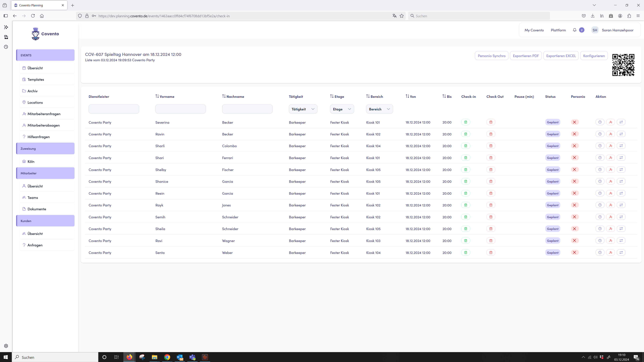The image size is (644, 362).
Task: Click swap arrows icon for Senta Weber
Action: tap(621, 253)
